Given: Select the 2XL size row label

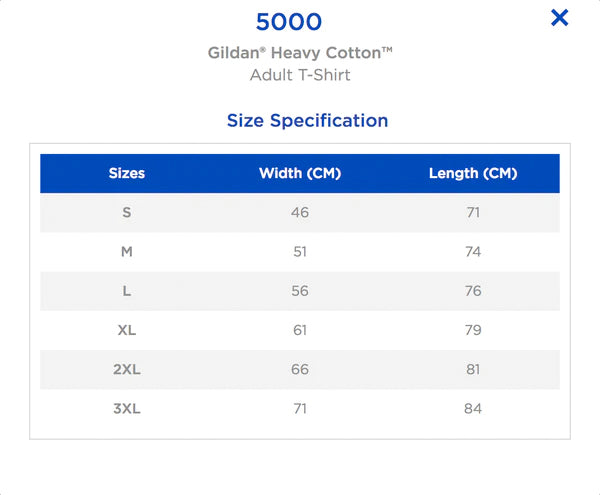Looking at the screenshot, I should click(x=127, y=370).
